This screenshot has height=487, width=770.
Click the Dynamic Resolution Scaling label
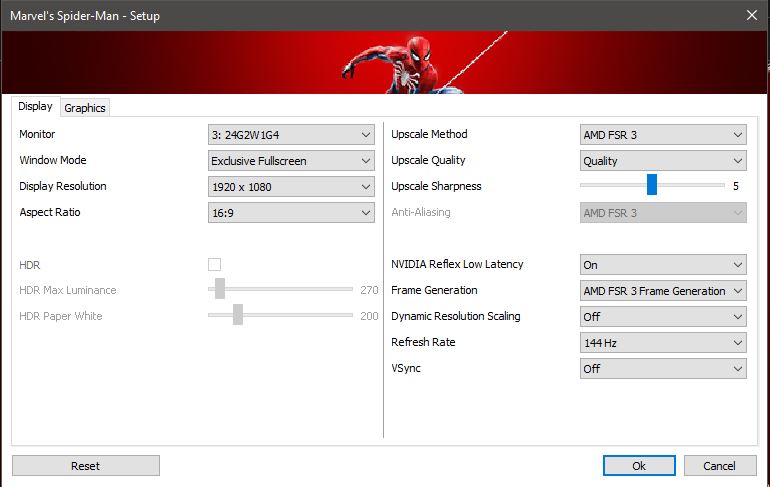456,316
